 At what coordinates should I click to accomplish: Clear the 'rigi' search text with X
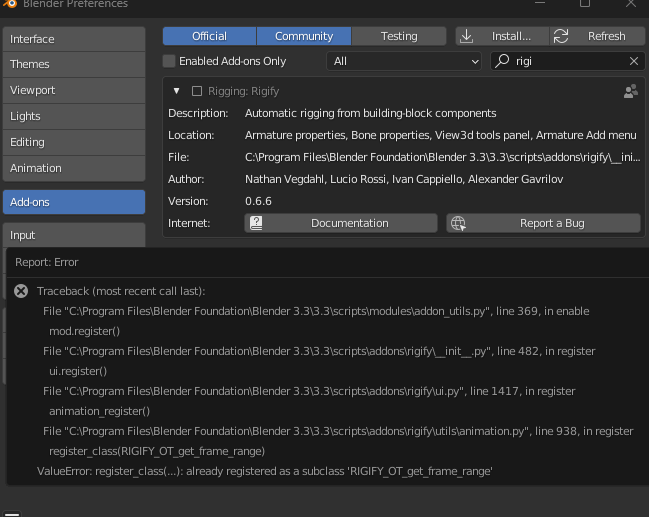tap(634, 61)
